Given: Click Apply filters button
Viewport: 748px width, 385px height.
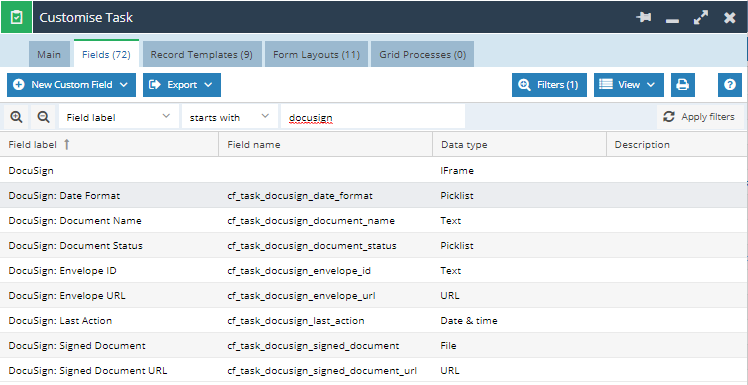Looking at the screenshot, I should coord(700,117).
